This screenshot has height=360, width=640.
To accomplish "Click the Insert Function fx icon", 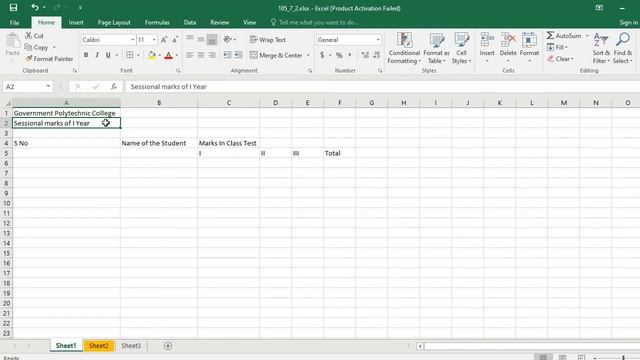I will click(114, 87).
